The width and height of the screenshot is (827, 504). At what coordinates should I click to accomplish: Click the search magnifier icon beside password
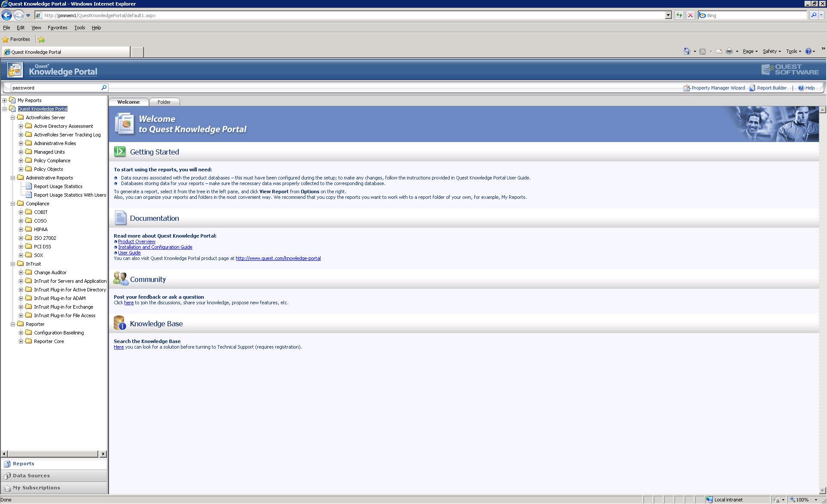pos(104,87)
